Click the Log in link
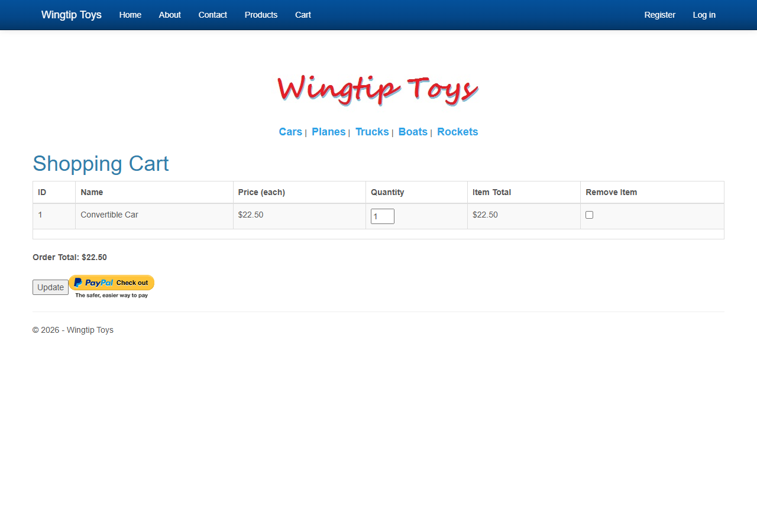This screenshot has width=757, height=532. (x=704, y=15)
